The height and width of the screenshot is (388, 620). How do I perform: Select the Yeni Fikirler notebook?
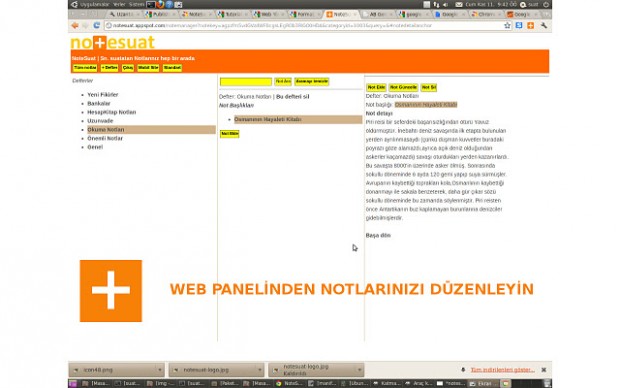103,95
